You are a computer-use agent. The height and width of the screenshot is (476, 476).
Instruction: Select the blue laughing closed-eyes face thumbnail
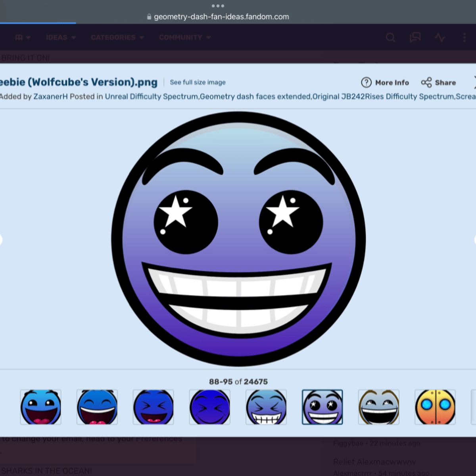tap(97, 407)
